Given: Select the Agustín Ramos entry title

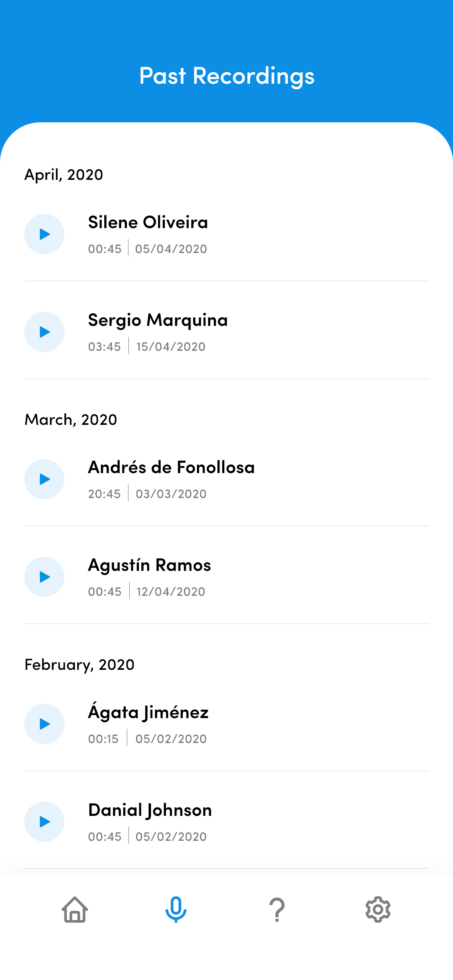Looking at the screenshot, I should [x=149, y=566].
